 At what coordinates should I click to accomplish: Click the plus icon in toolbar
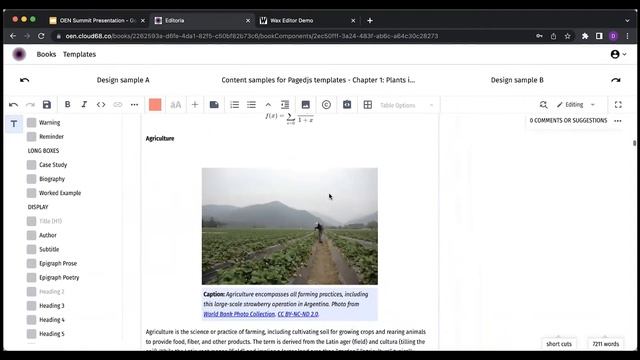point(195,105)
